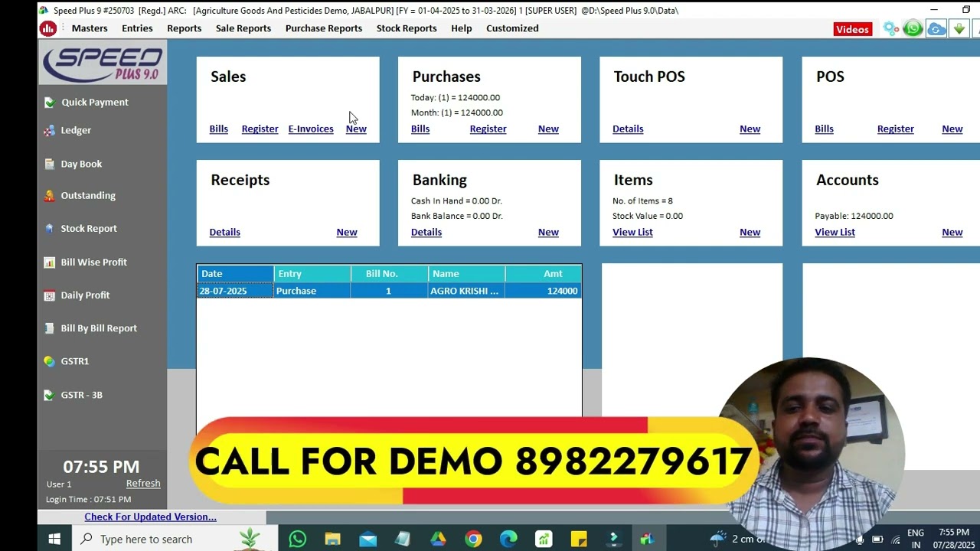Image resolution: width=980 pixels, height=551 pixels.
Task: Create New banking entry
Action: pyautogui.click(x=548, y=232)
